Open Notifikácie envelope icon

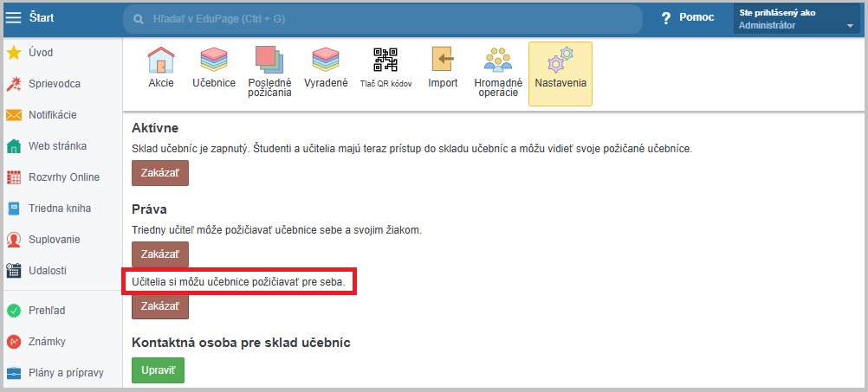tap(13, 115)
